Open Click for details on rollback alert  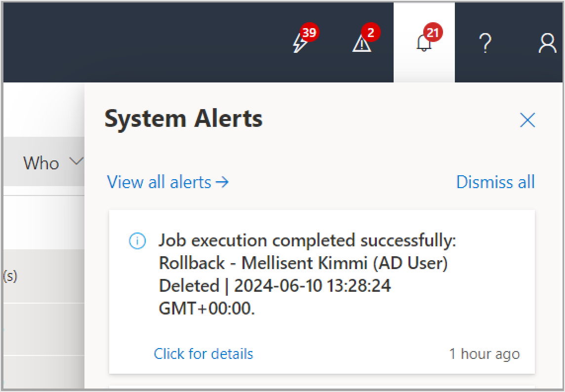point(203,354)
